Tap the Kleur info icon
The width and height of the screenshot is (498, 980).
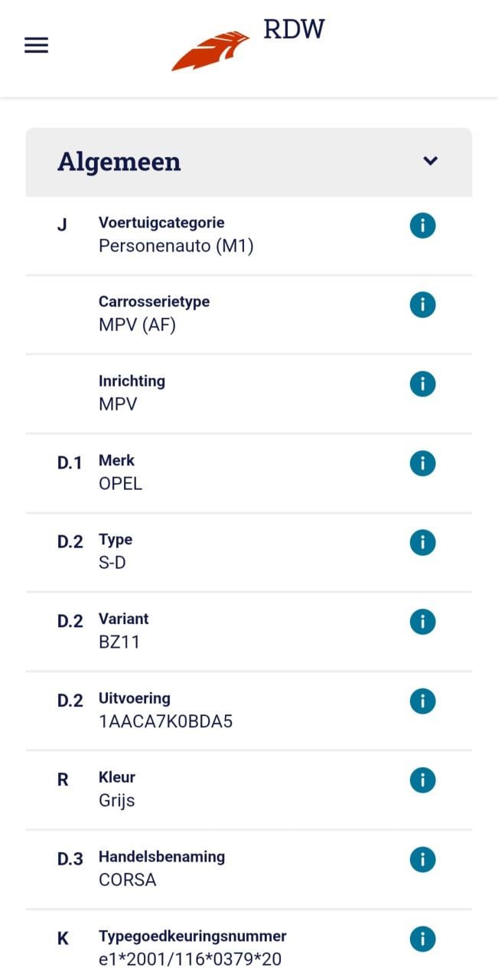coord(422,780)
